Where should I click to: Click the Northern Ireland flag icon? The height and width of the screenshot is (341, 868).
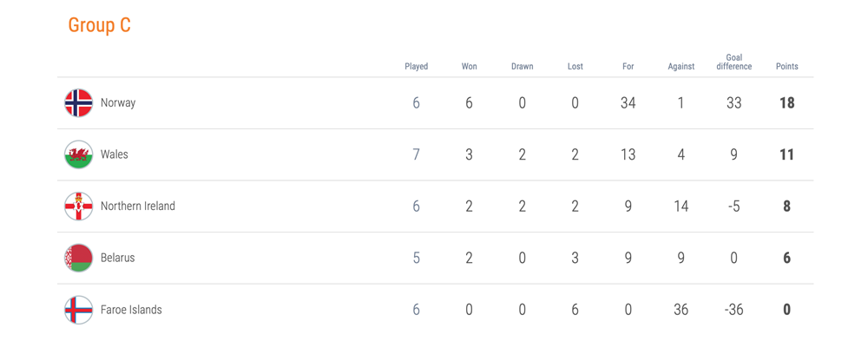[79, 206]
